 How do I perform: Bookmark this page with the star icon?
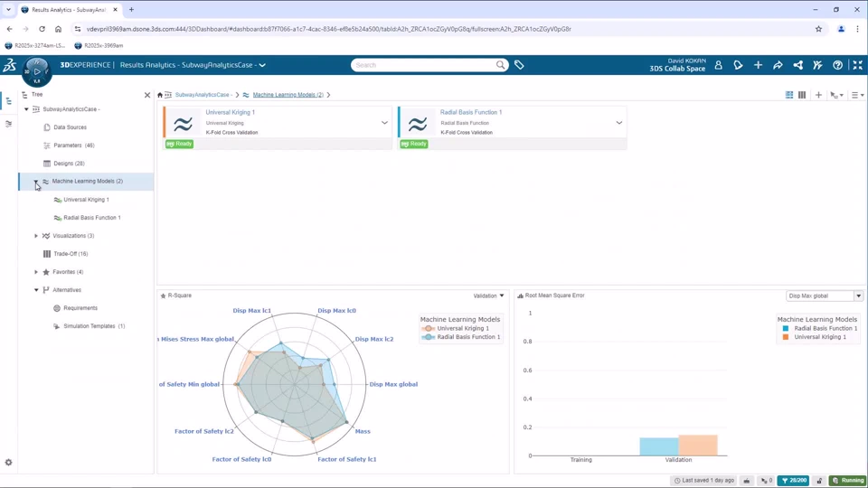[819, 29]
